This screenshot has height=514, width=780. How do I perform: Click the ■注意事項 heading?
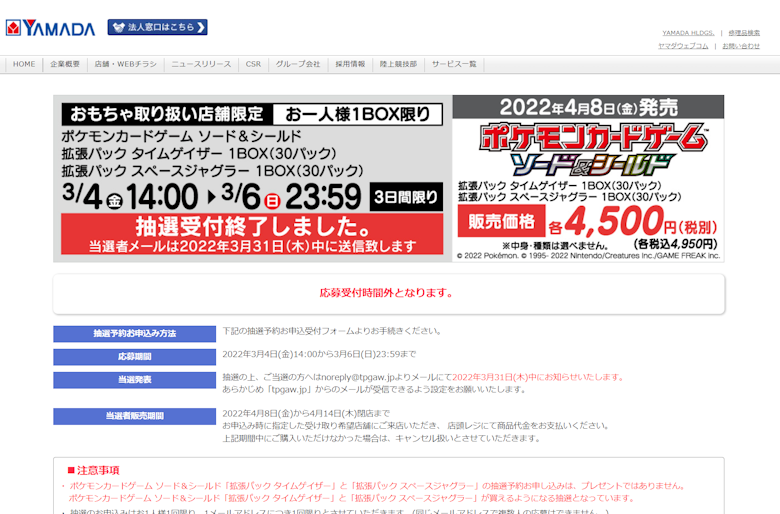[94, 470]
